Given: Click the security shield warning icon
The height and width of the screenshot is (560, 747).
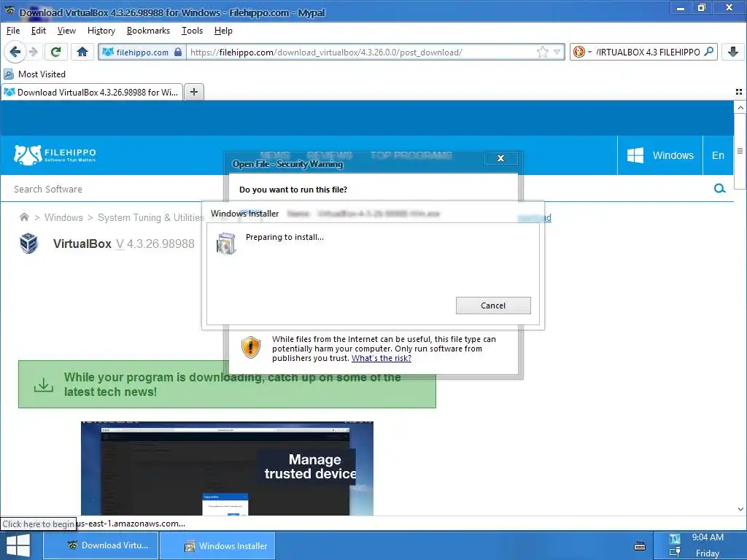Looking at the screenshot, I should click(251, 347).
